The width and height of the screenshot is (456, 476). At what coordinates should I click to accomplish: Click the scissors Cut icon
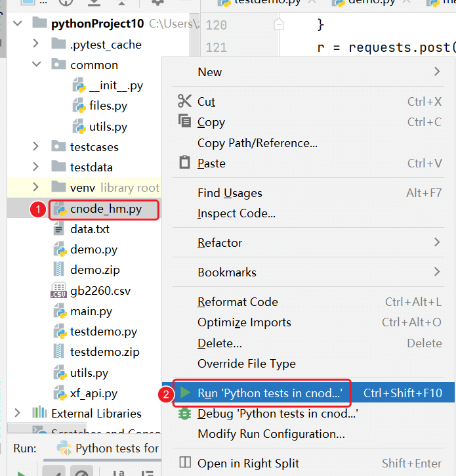(184, 101)
